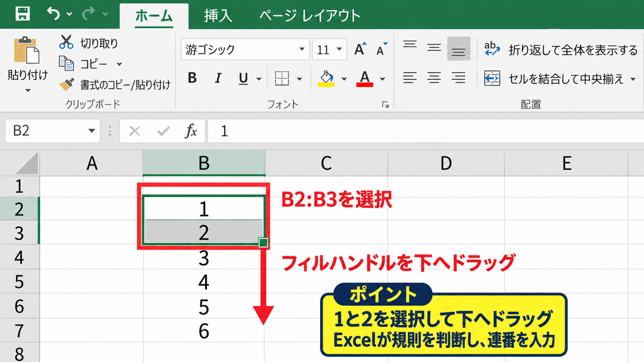
Task: Click the 貼り付け clipboard icon
Action: point(27,50)
